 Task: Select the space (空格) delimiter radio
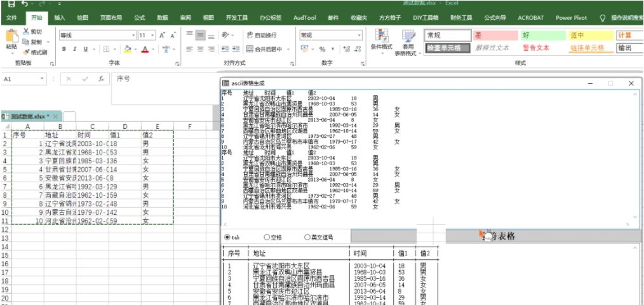tap(267, 237)
